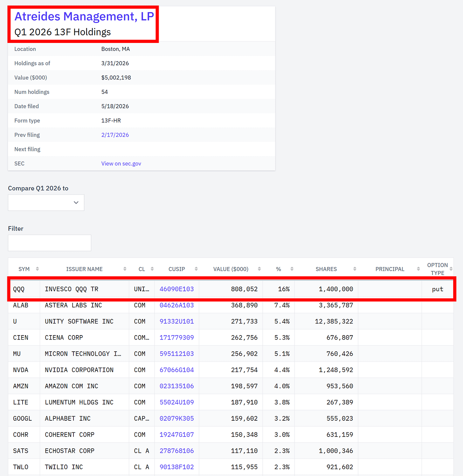463x476 pixels.
Task: Sort by the SHARES column arrows
Action: [x=355, y=269]
